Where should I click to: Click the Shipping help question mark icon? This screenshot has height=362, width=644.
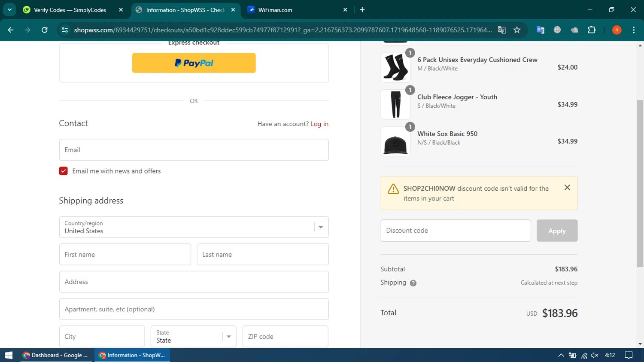(x=413, y=283)
